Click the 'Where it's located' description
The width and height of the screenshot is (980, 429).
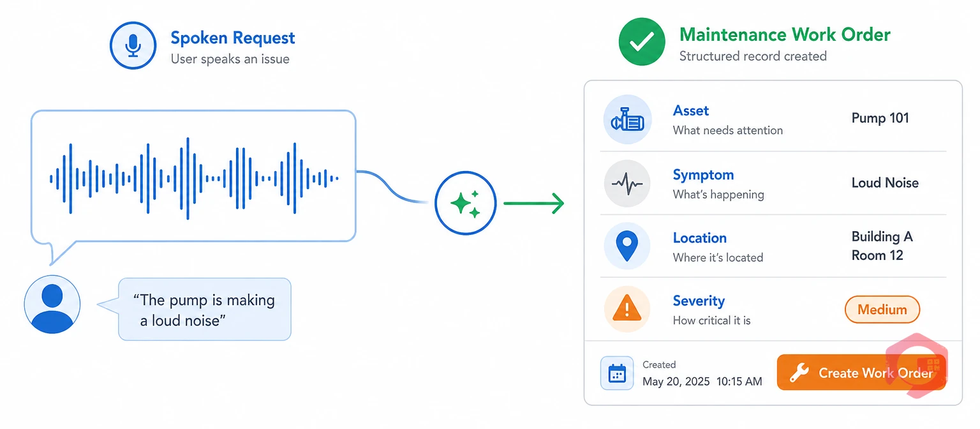(718, 258)
